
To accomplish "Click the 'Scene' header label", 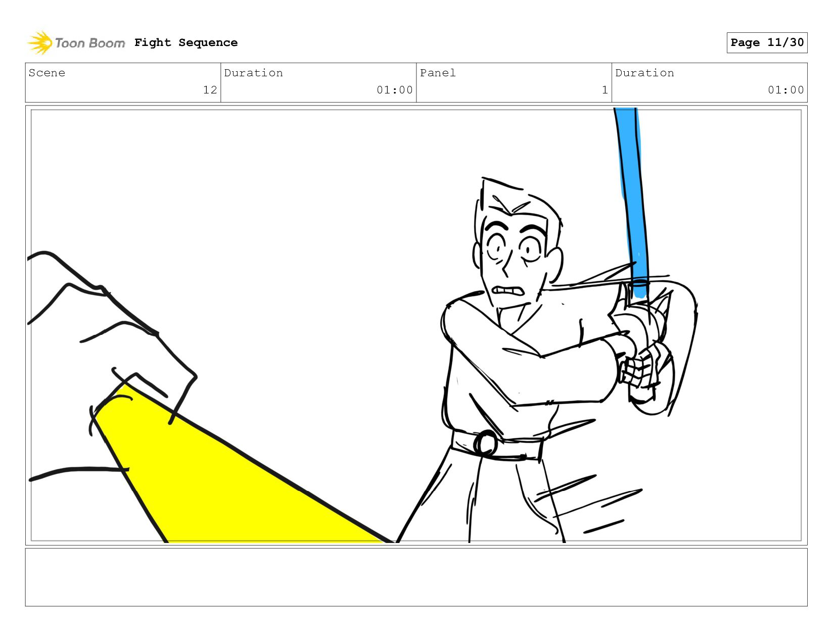I will (x=47, y=73).
